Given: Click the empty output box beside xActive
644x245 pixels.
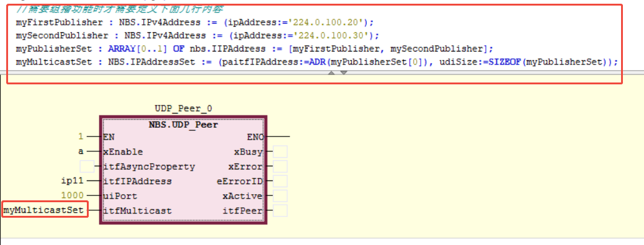Looking at the screenshot, I should pyautogui.click(x=280, y=196).
